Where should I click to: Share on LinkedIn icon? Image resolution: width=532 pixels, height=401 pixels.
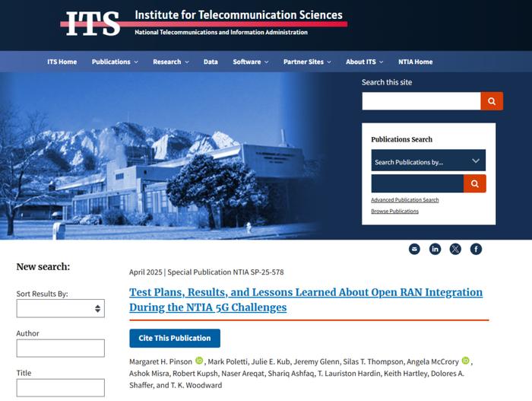[x=435, y=249]
